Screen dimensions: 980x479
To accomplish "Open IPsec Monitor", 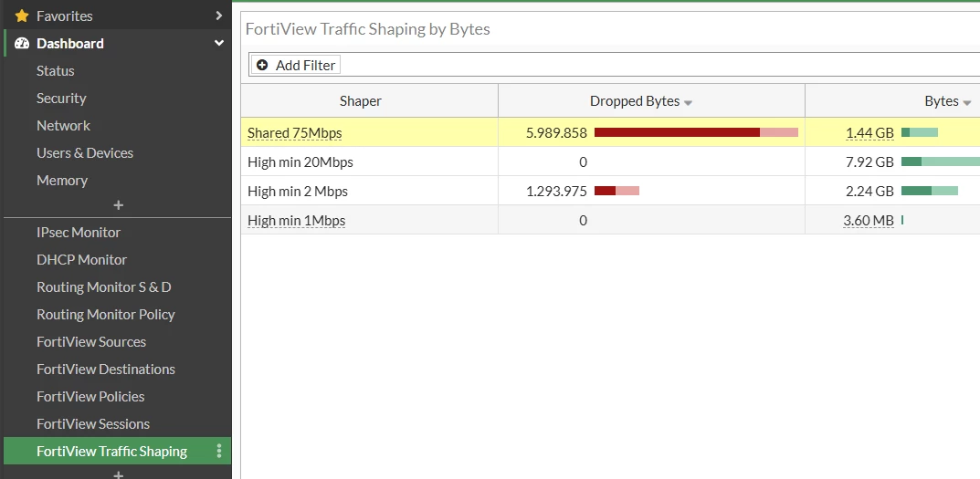I will coord(79,233).
